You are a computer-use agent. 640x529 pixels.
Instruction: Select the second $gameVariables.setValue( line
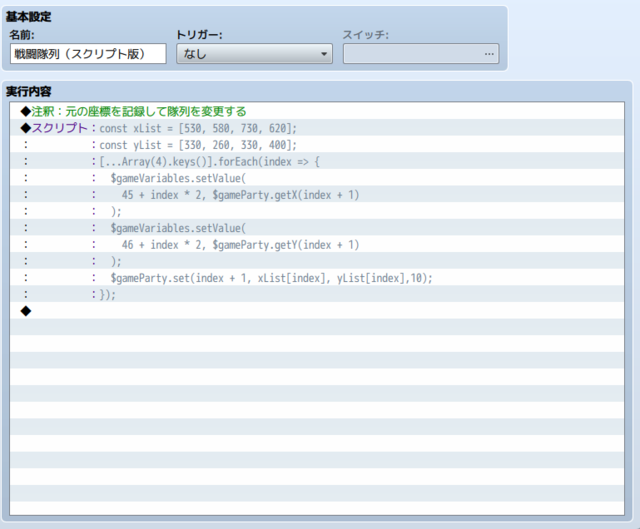[x=317, y=228]
